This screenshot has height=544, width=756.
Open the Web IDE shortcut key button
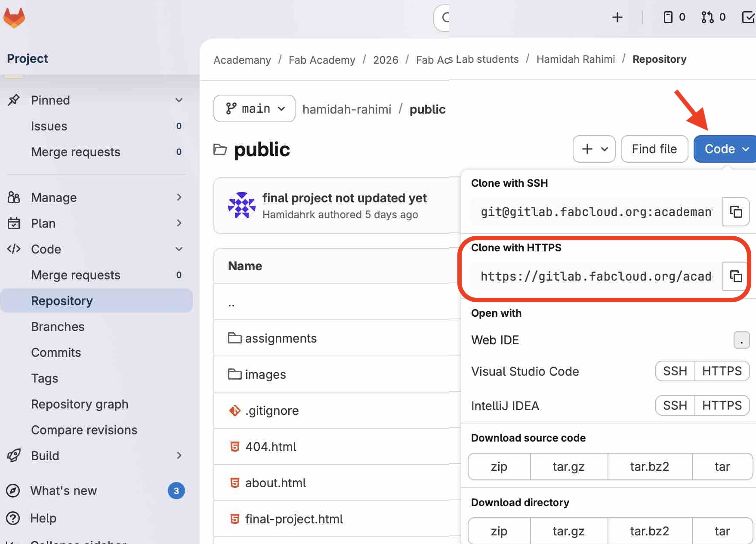(x=741, y=340)
